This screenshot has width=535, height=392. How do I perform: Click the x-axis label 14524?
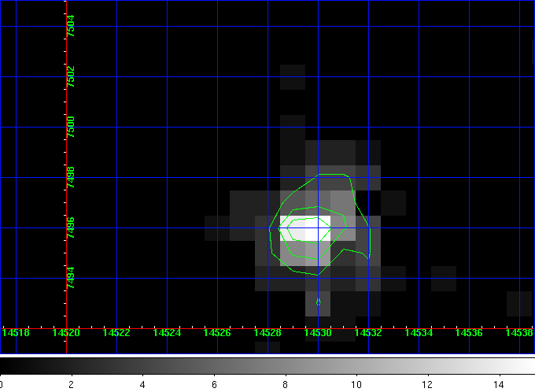tap(167, 333)
